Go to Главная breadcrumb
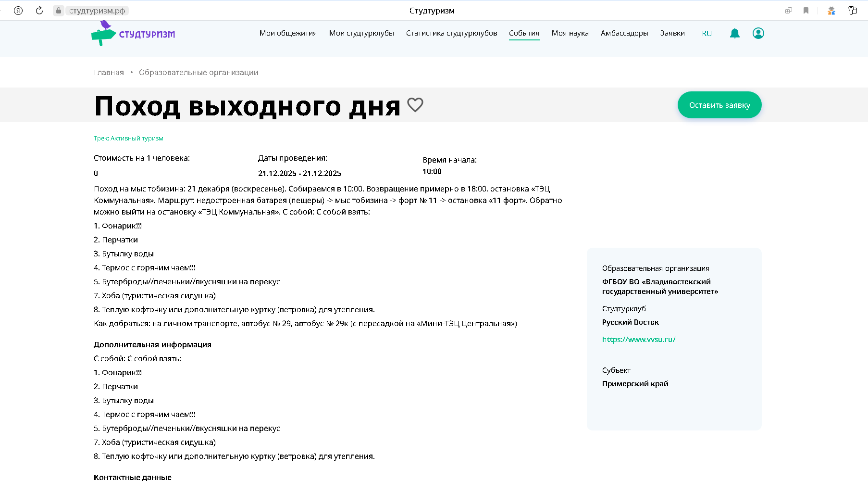Screen dimensions: 868x481 click(109, 73)
